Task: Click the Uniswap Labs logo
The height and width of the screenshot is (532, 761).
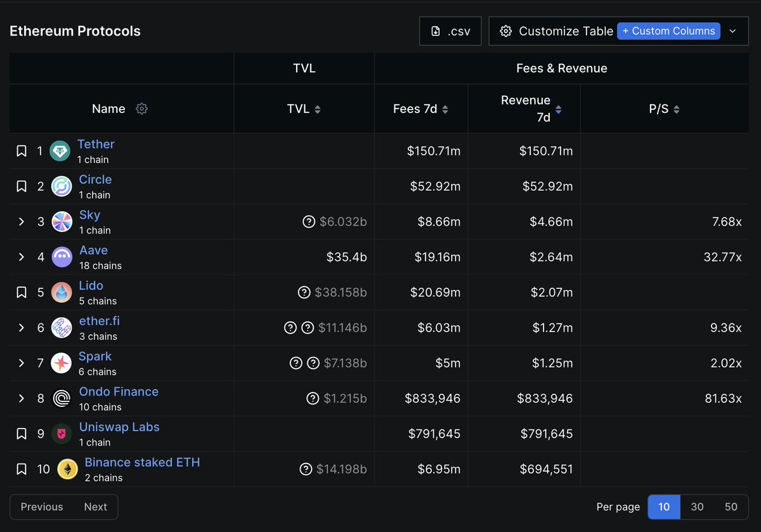Action: [x=62, y=434]
